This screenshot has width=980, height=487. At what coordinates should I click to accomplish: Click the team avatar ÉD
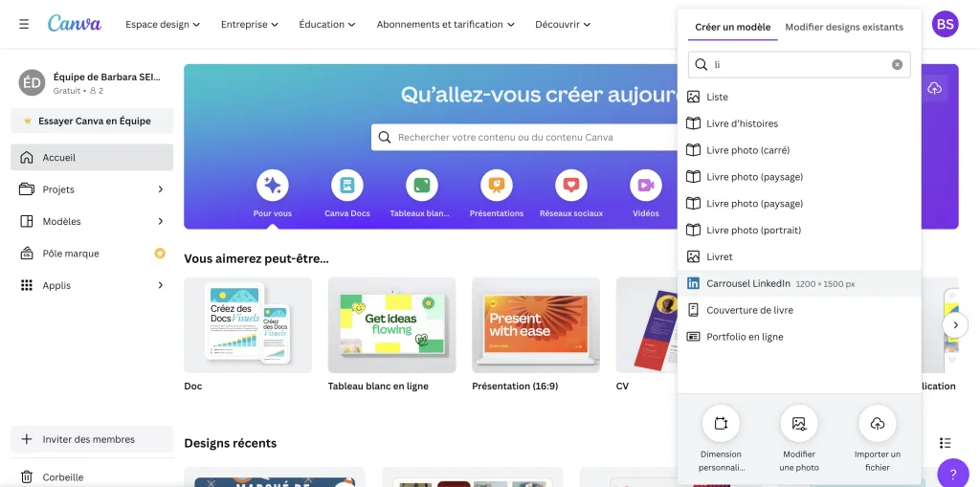pos(32,82)
